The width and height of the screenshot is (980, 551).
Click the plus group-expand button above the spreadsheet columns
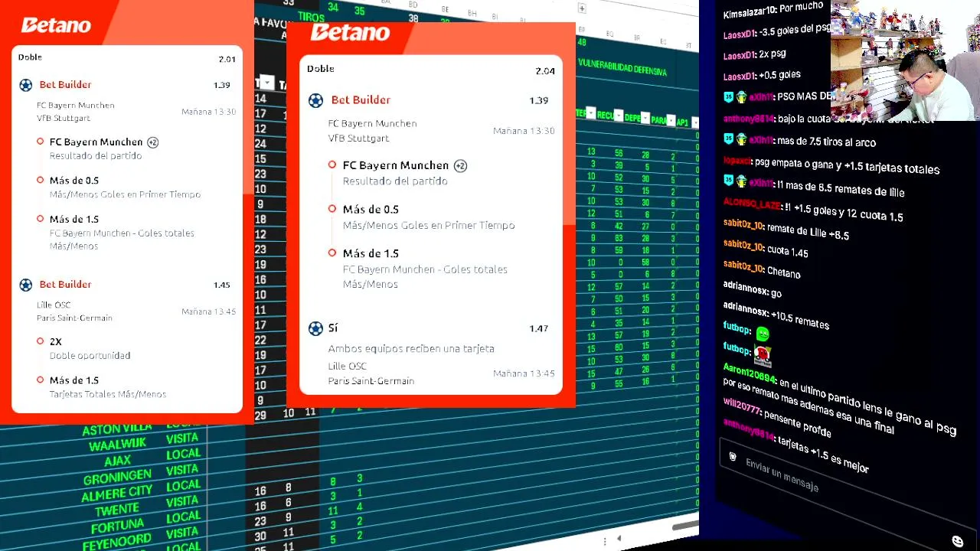582,8
